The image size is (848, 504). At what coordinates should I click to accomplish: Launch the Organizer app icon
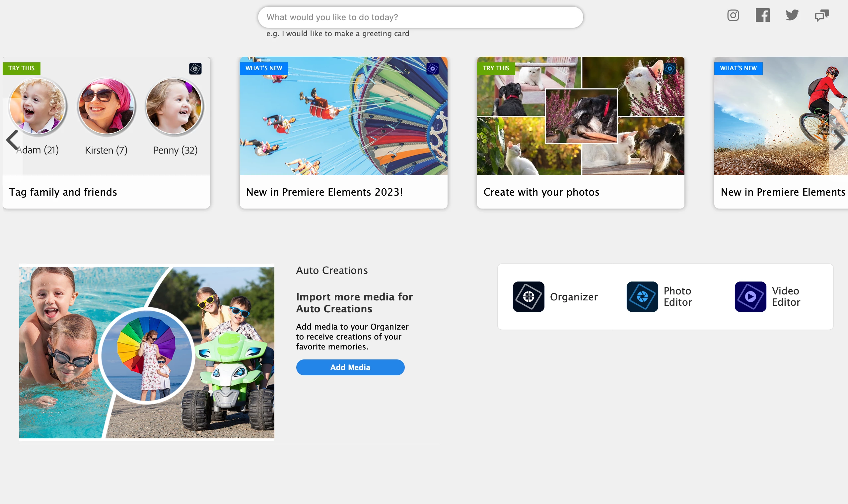click(x=528, y=296)
